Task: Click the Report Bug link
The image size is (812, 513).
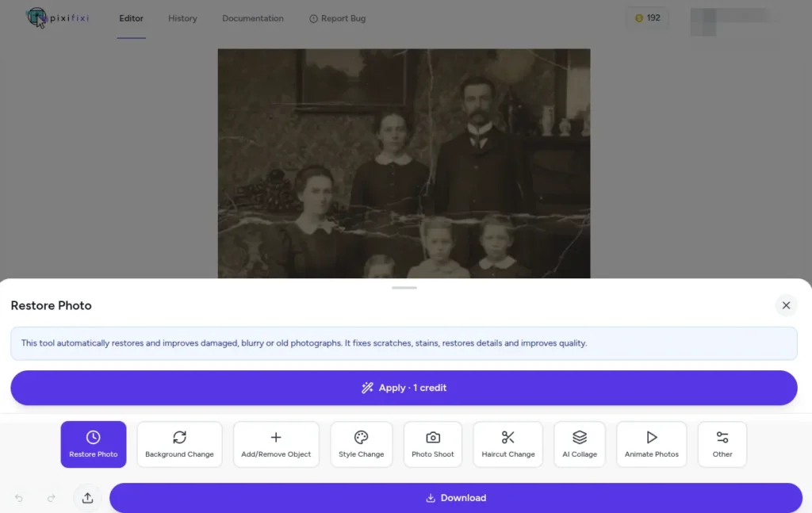Action: pyautogui.click(x=337, y=18)
